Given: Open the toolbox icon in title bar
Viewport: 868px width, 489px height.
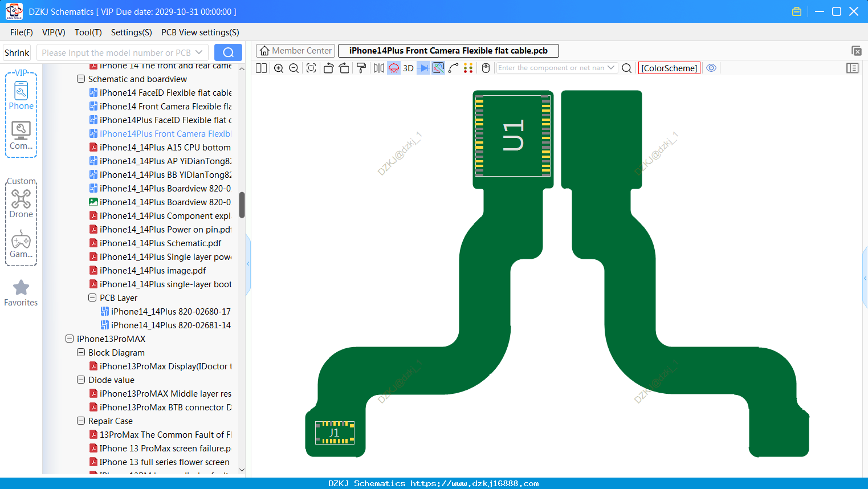Looking at the screenshot, I should (797, 11).
